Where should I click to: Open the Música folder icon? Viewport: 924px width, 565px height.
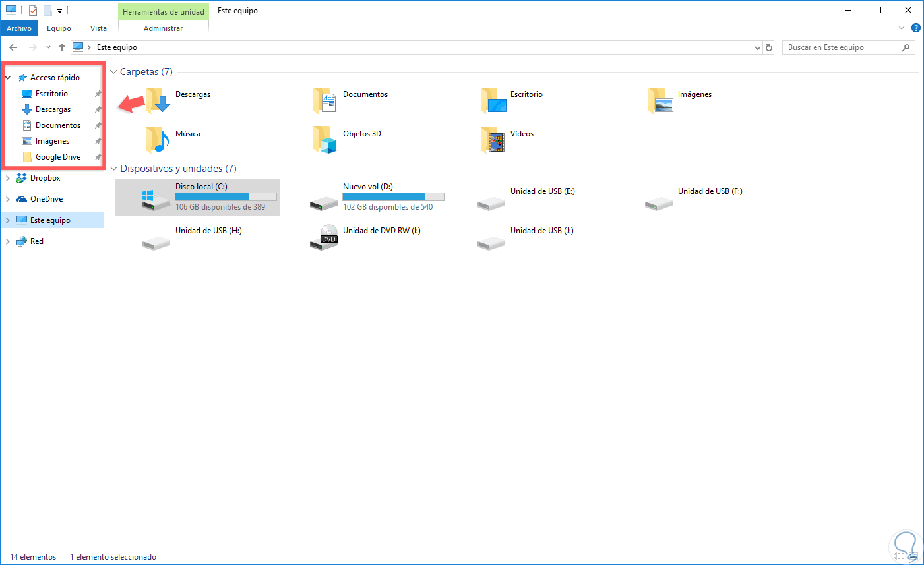point(158,140)
